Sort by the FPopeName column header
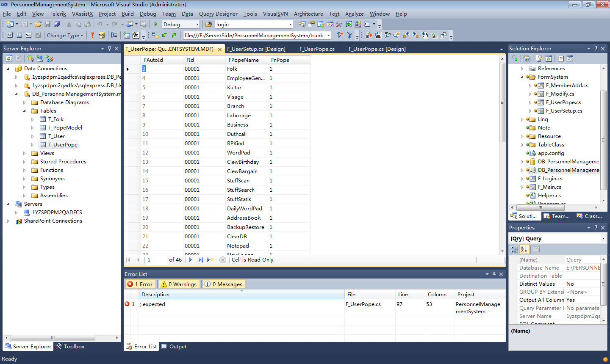The image size is (610, 364). pos(247,60)
